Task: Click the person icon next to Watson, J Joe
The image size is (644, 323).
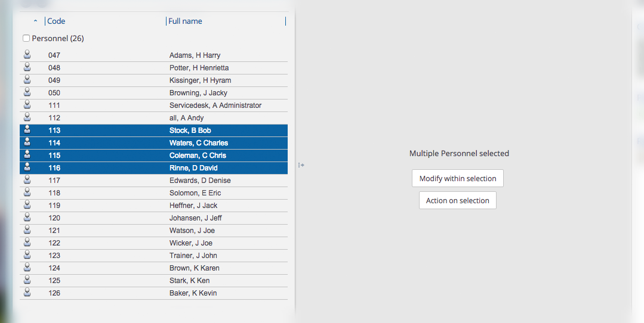Action: [27, 230]
